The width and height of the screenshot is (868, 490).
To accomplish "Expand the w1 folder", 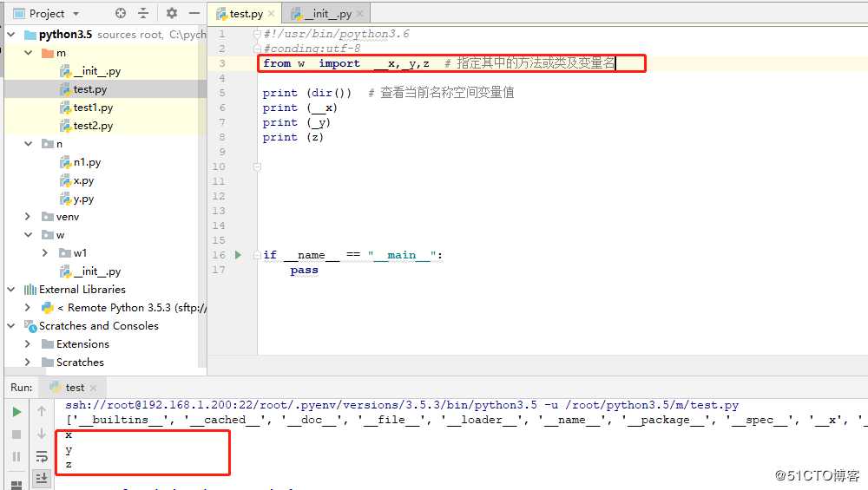I will pos(45,252).
